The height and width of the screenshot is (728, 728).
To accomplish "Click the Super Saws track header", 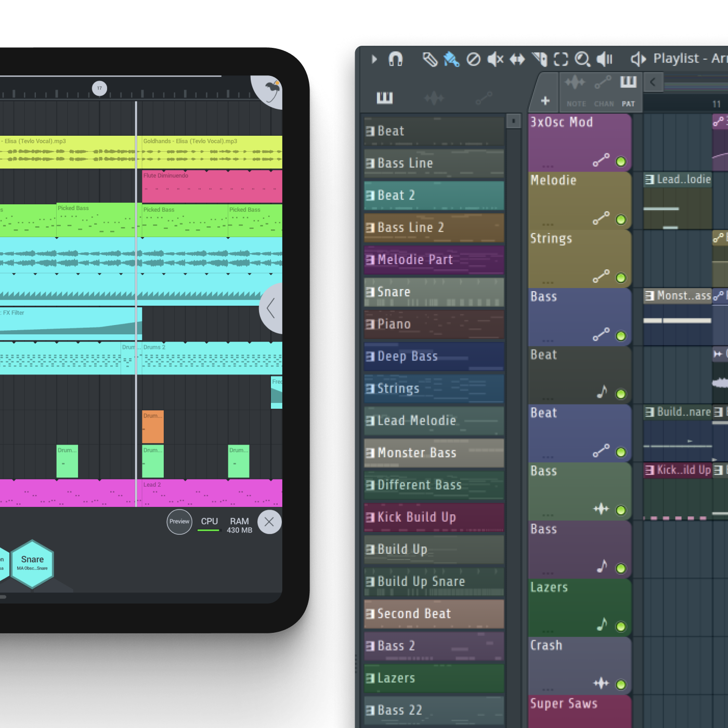I will 580,711.
